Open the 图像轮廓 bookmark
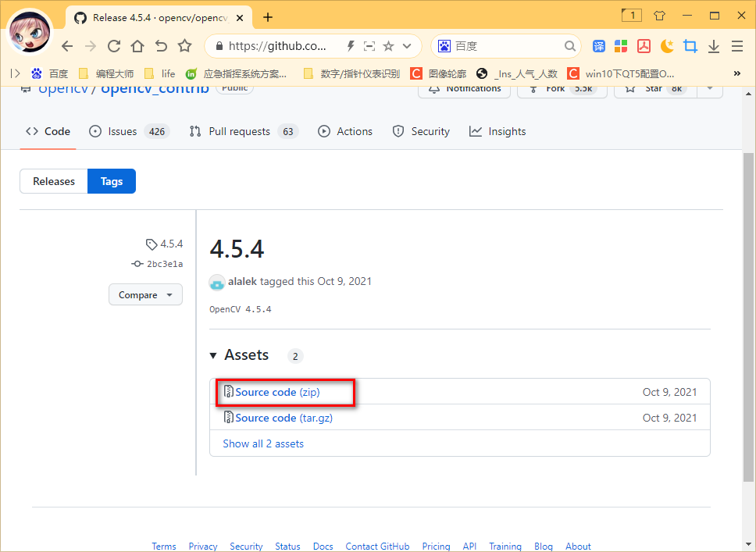 [439, 73]
